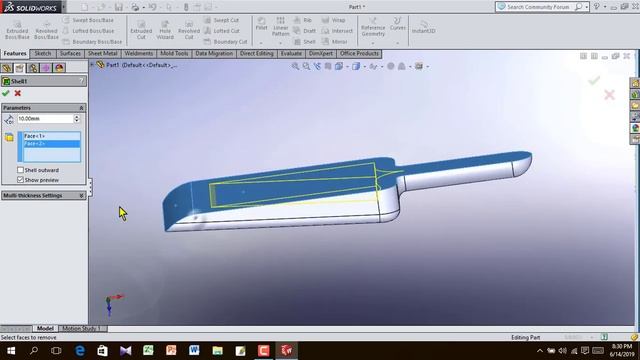
Task: Click the Revolved Cut tool
Action: tap(189, 30)
